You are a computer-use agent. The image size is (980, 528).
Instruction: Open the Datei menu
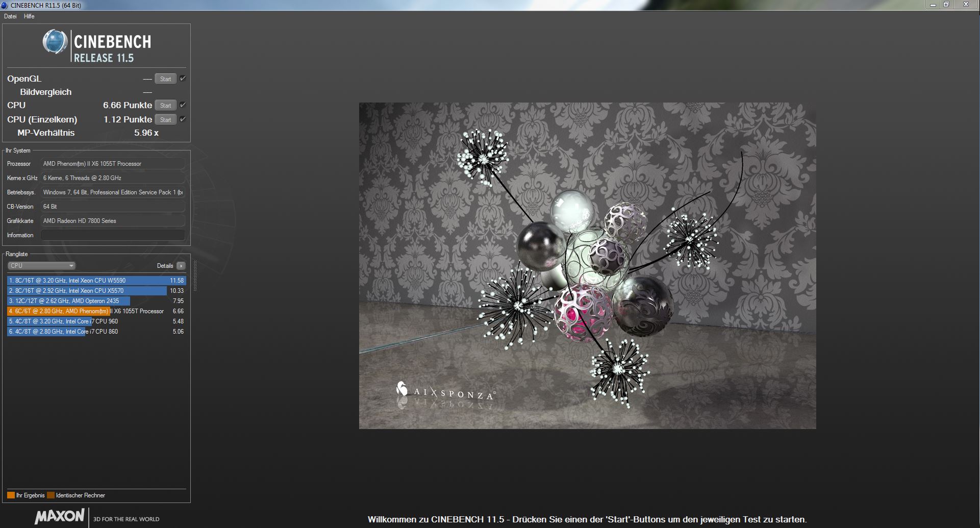point(10,16)
